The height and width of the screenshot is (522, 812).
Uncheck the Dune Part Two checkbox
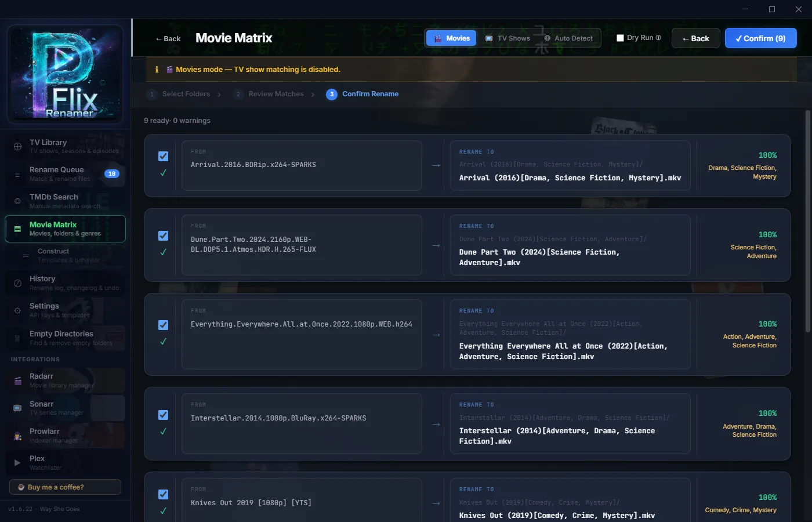point(164,235)
